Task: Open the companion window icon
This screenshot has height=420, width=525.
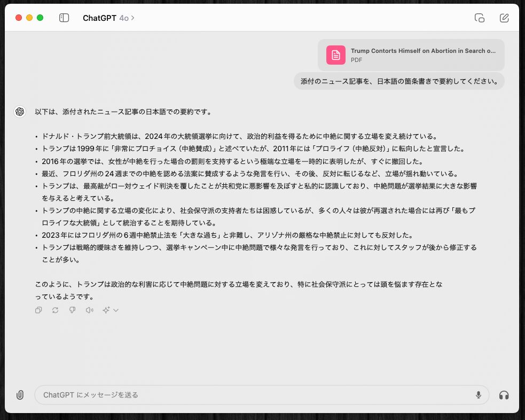Action: click(x=480, y=18)
